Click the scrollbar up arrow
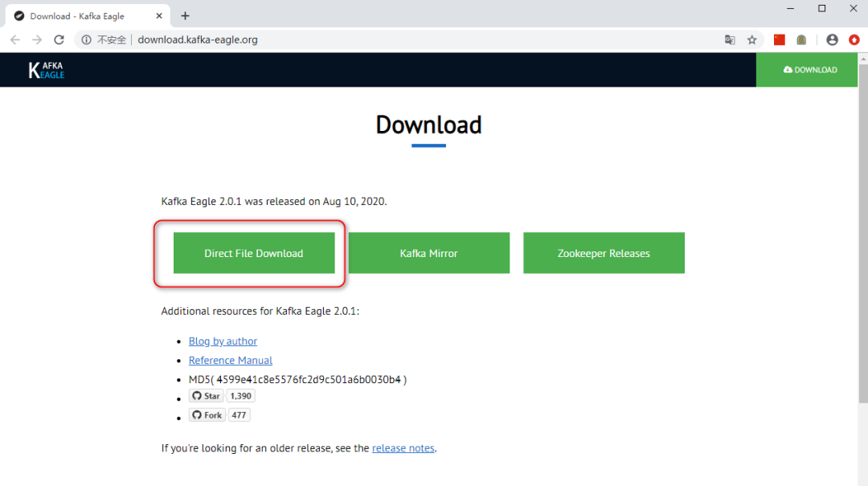This screenshot has height=486, width=868. (x=863, y=58)
